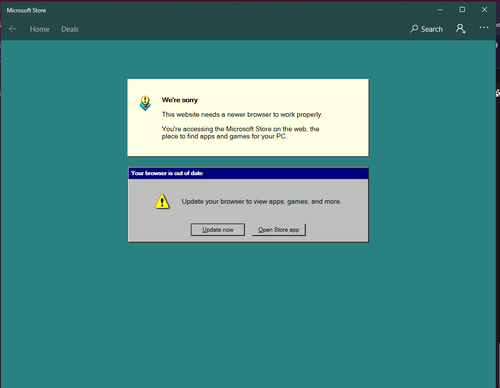
Task: Click the 'We're sorry' heading
Action: (x=180, y=100)
